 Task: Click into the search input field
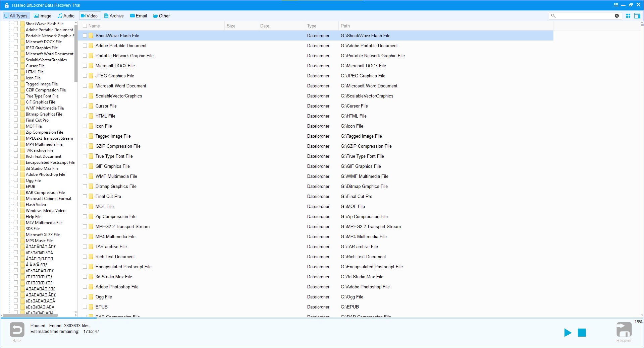pyautogui.click(x=585, y=16)
